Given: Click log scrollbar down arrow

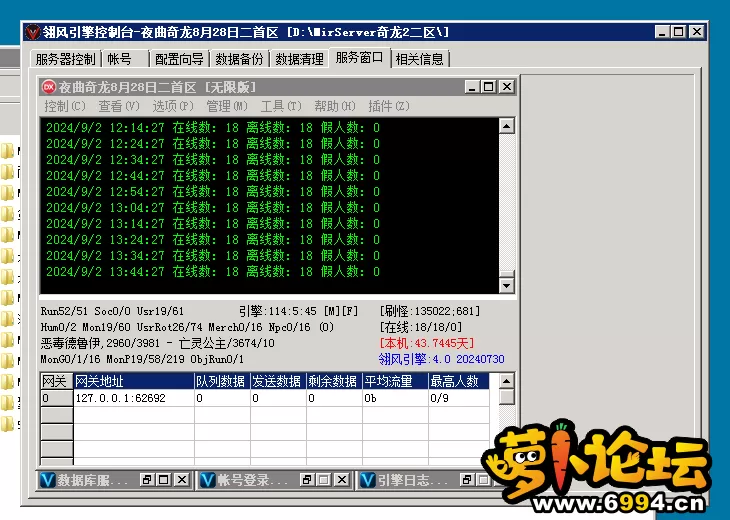Looking at the screenshot, I should [x=507, y=285].
